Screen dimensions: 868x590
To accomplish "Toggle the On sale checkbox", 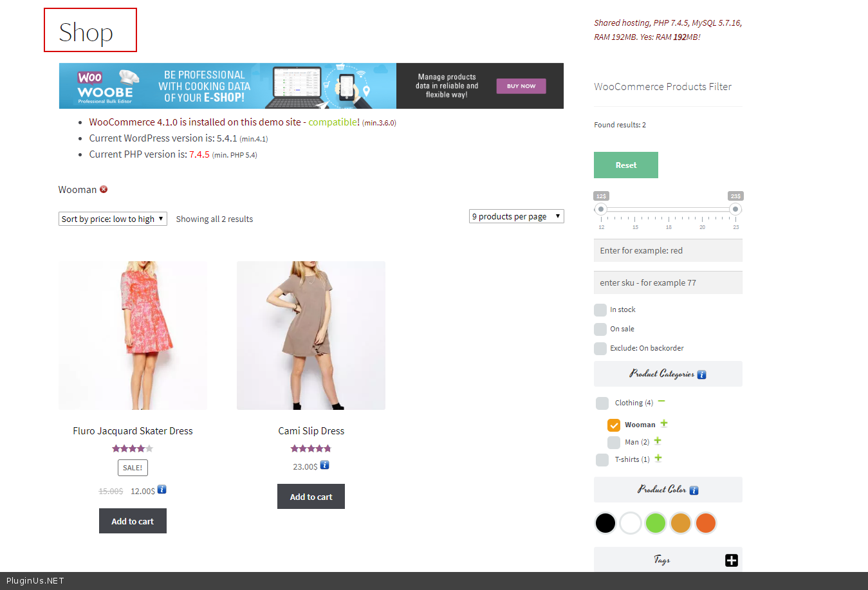I will tap(600, 329).
